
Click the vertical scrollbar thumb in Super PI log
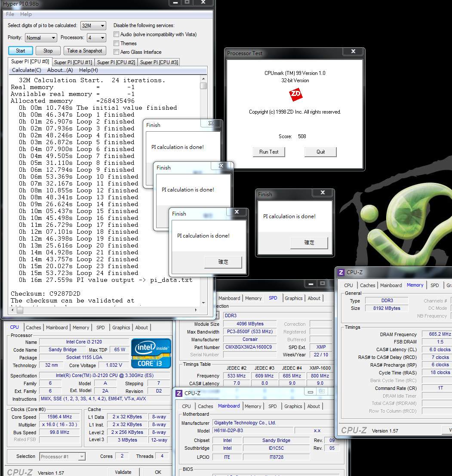[203, 86]
